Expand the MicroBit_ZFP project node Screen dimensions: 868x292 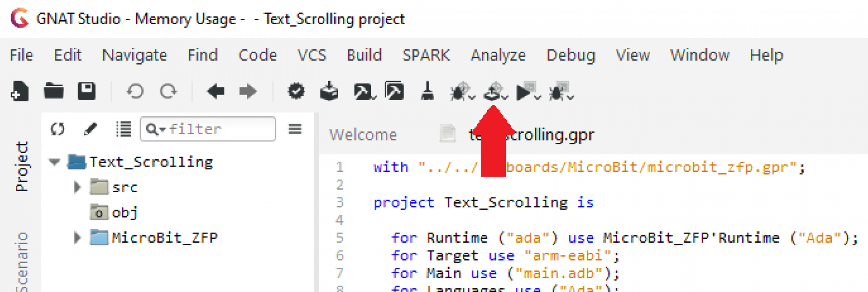tap(77, 237)
